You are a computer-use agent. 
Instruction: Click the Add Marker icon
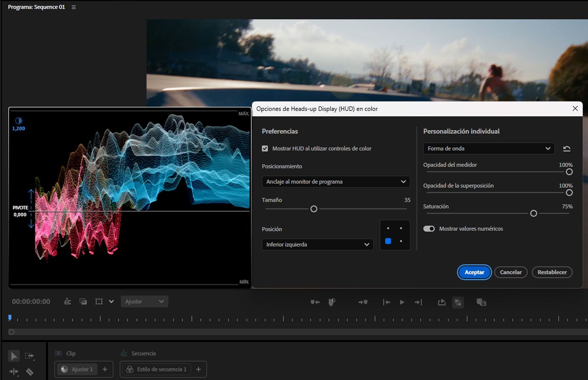click(332, 302)
